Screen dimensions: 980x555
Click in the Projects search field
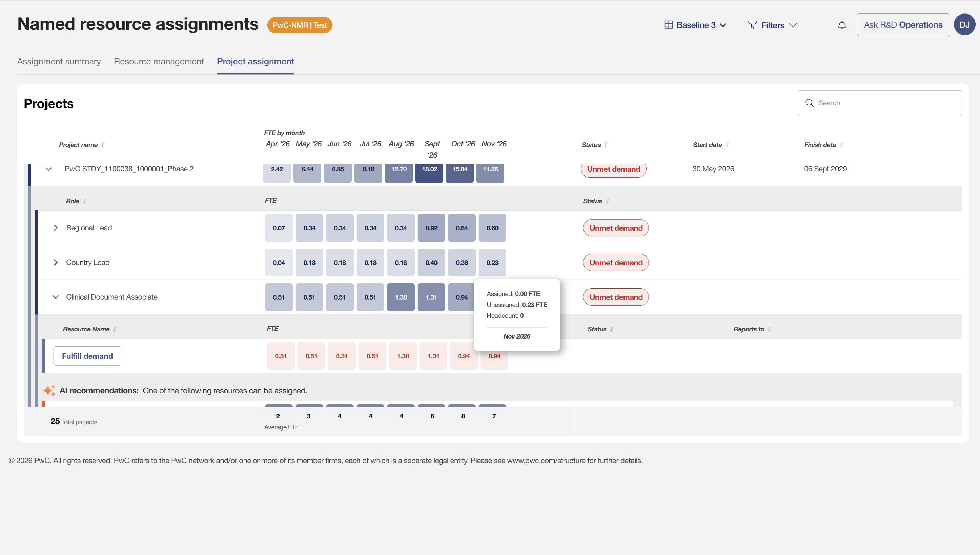click(x=880, y=103)
